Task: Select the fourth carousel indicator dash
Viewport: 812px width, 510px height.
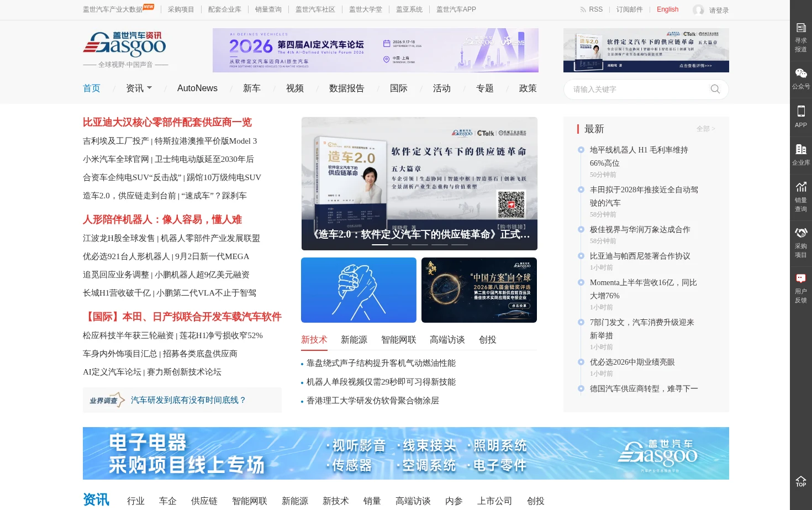Action: [x=440, y=244]
